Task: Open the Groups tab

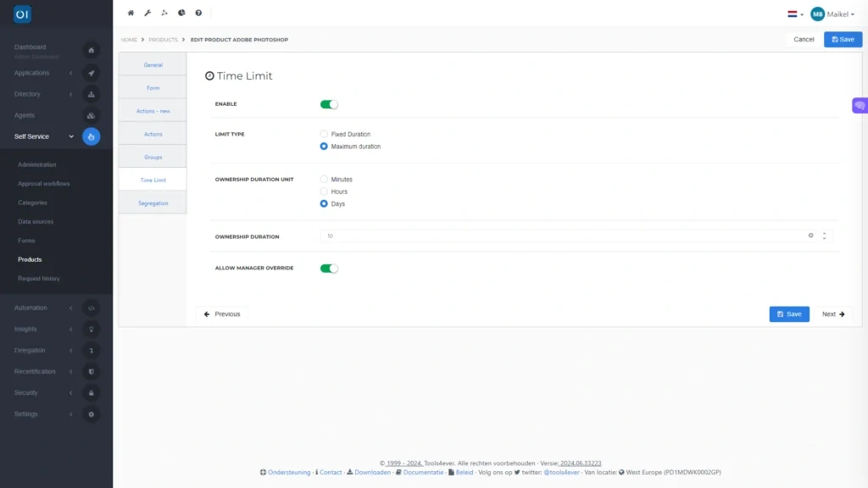Action: point(153,157)
